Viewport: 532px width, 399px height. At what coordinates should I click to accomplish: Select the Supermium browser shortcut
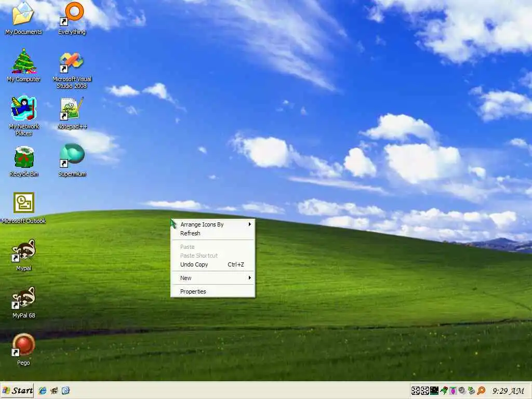72,160
